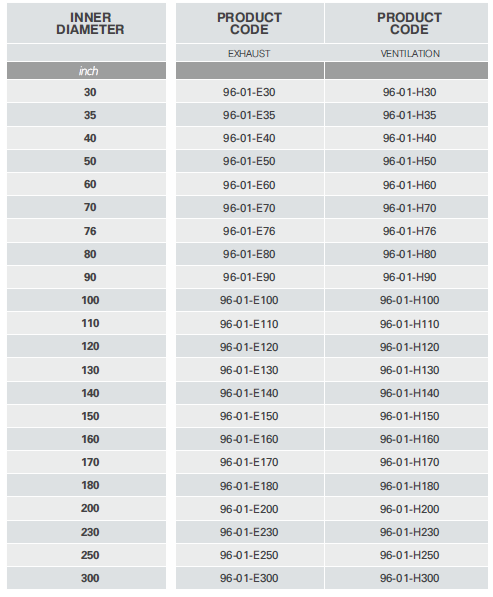The height and width of the screenshot is (597, 493).
Task: Select ventilation code 96-01-H35
Action: 410,115
